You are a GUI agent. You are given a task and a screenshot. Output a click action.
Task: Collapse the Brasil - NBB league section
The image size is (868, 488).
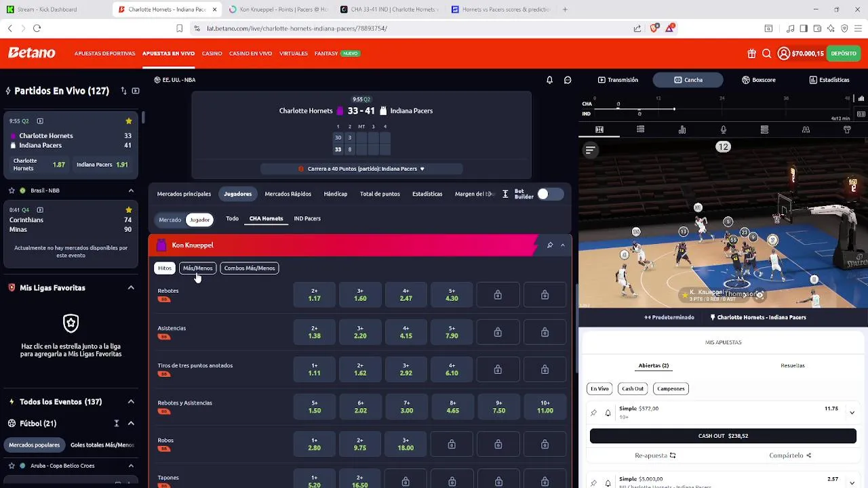click(131, 190)
